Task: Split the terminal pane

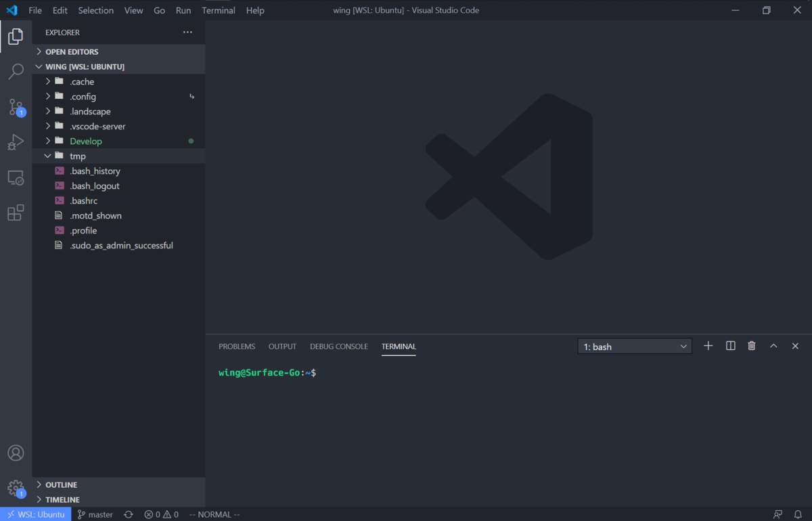Action: [x=731, y=346]
